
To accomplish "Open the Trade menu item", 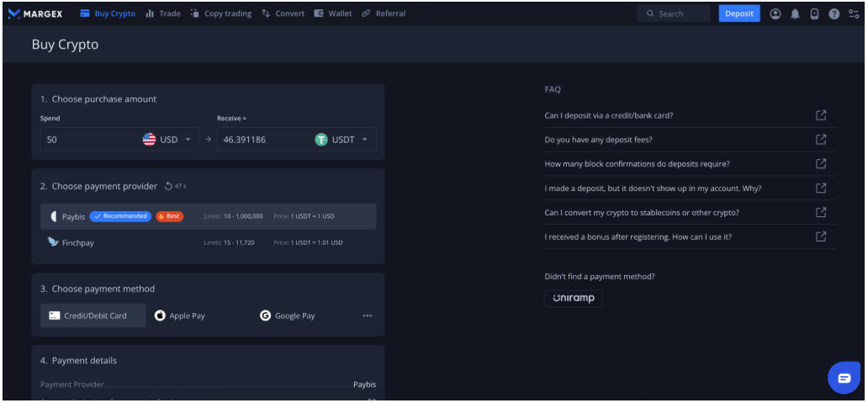I will (163, 13).
